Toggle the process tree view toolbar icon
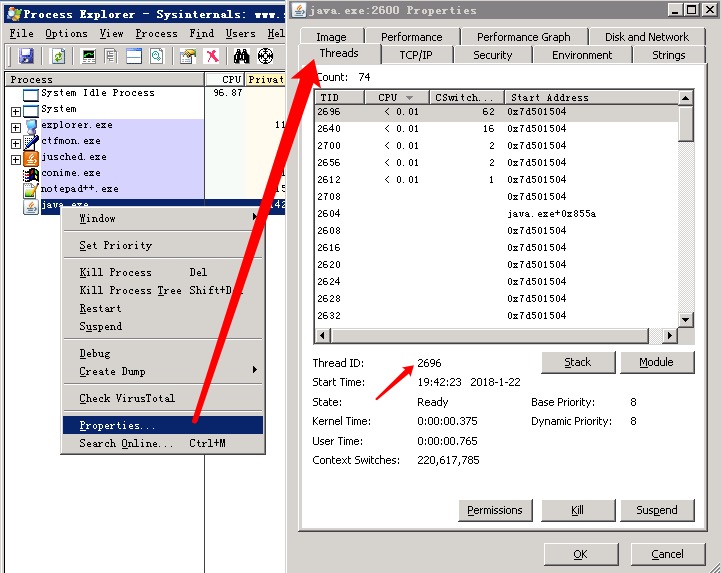Image resolution: width=721 pixels, height=573 pixels. (111, 56)
